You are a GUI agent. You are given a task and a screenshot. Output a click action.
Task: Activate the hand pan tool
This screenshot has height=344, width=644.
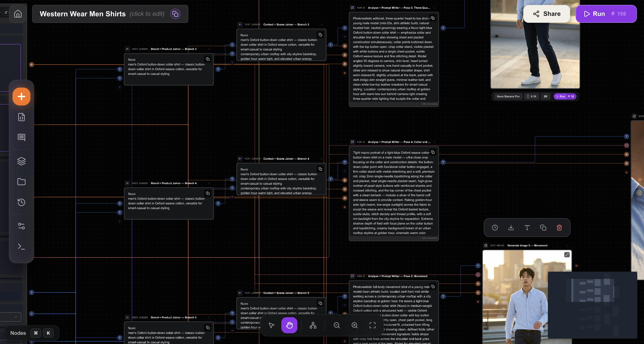(289, 325)
